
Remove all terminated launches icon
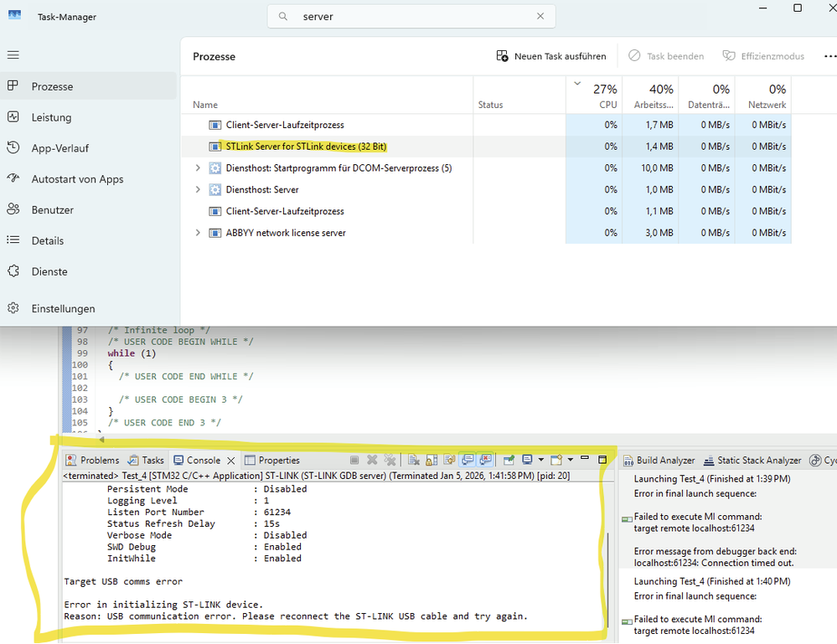pos(390,460)
